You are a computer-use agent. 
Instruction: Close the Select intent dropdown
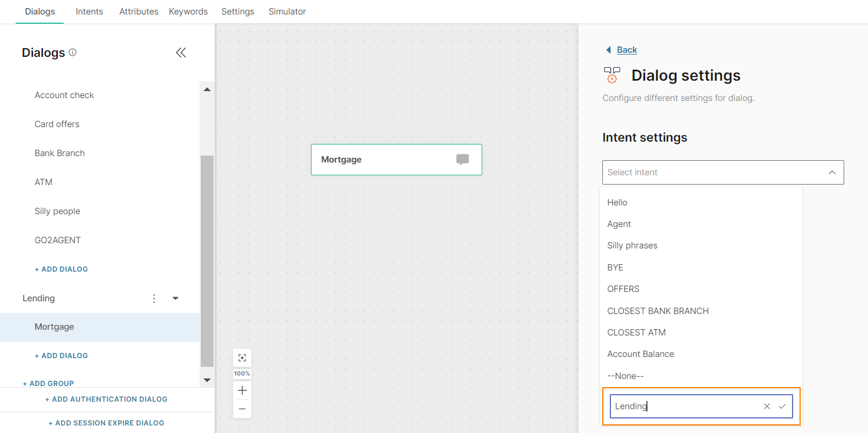coord(831,172)
